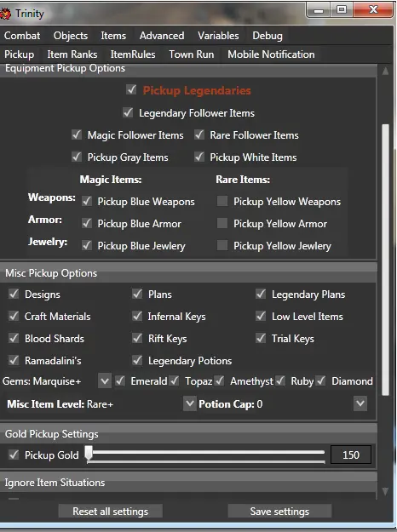397x532 pixels.
Task: Open the Potion Cap dropdown
Action: pos(360,403)
